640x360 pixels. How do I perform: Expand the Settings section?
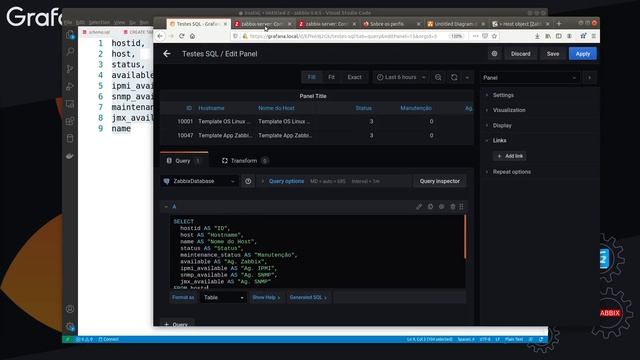pyautogui.click(x=503, y=95)
